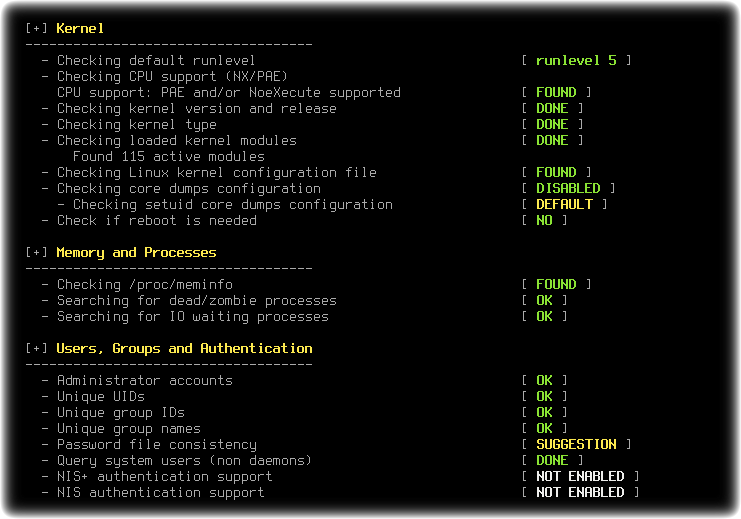
Task: Click 'Checking Linux kernel configuration file' line
Action: pos(209,173)
